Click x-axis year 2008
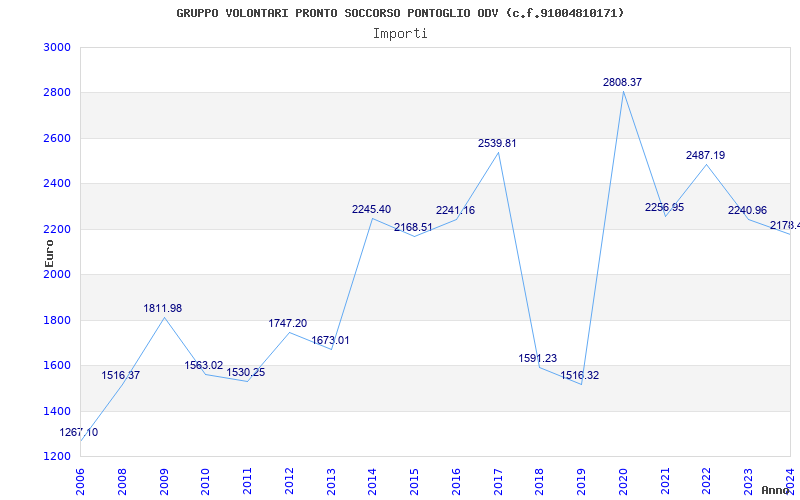 point(122,481)
